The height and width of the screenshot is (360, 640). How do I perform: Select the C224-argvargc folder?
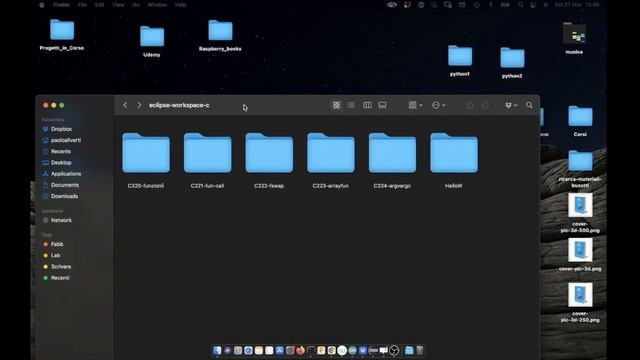392,153
